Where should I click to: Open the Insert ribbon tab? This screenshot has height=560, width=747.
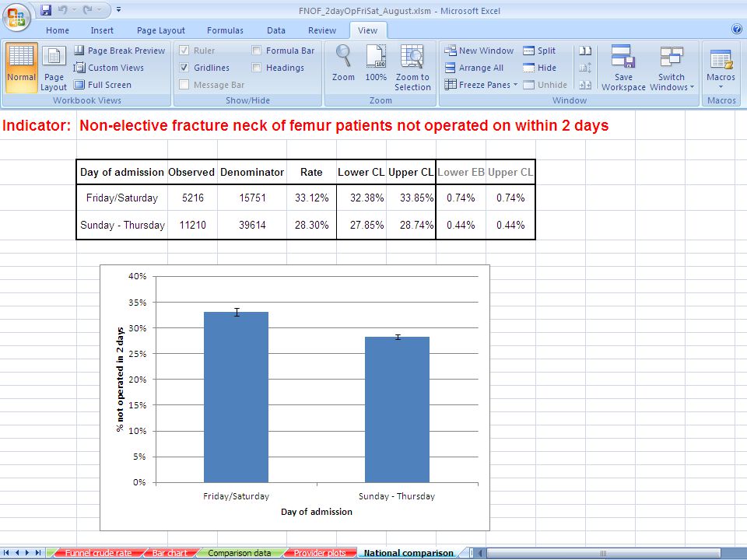click(x=102, y=30)
